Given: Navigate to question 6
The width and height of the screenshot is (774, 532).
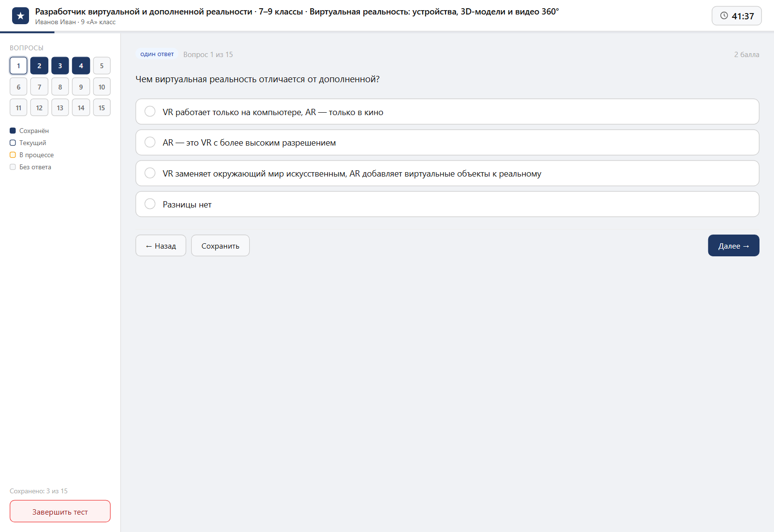Looking at the screenshot, I should click(x=18, y=87).
